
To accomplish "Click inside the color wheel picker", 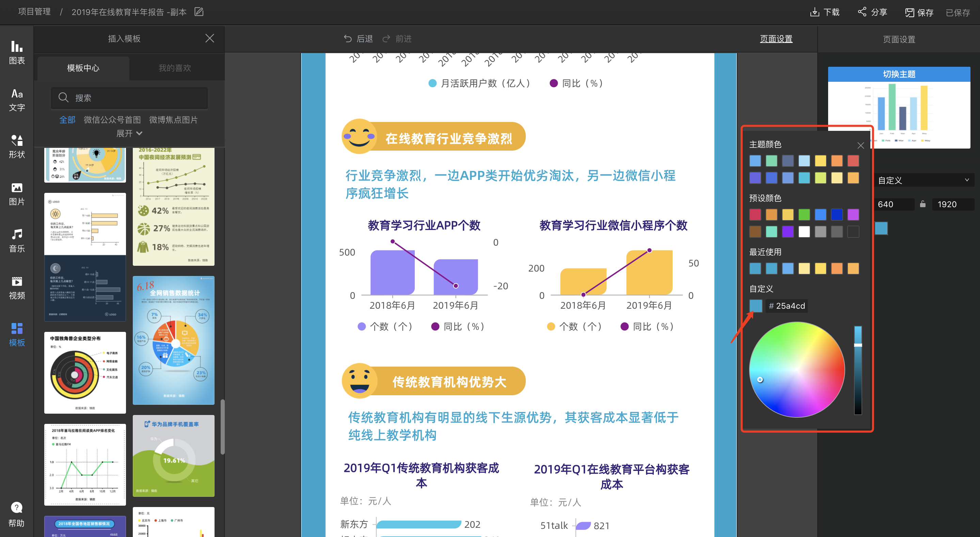I will [797, 370].
